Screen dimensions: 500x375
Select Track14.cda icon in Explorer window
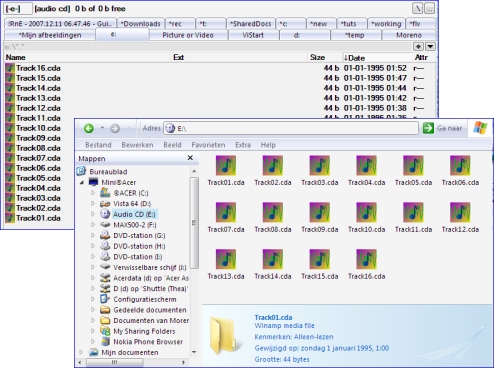coord(273,259)
